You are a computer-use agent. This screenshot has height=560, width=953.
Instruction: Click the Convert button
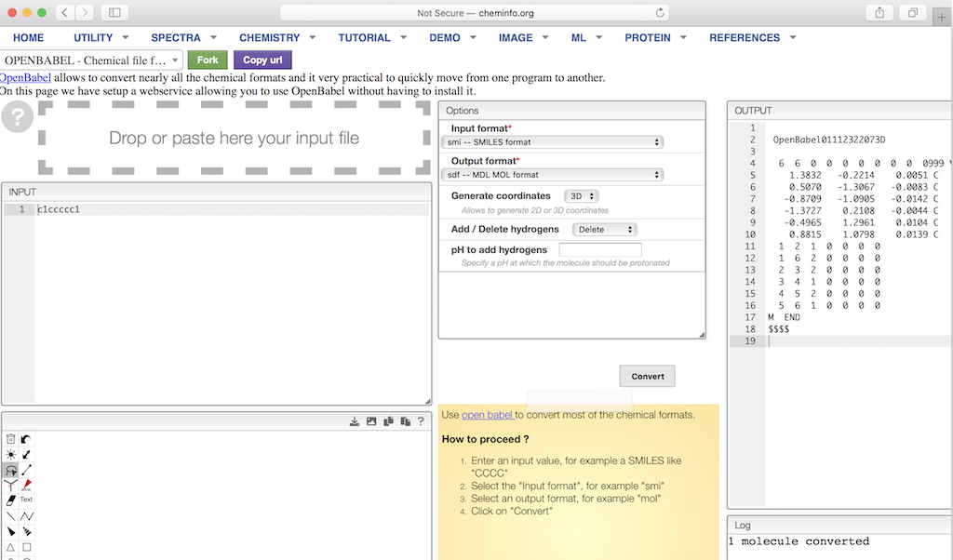(x=648, y=376)
